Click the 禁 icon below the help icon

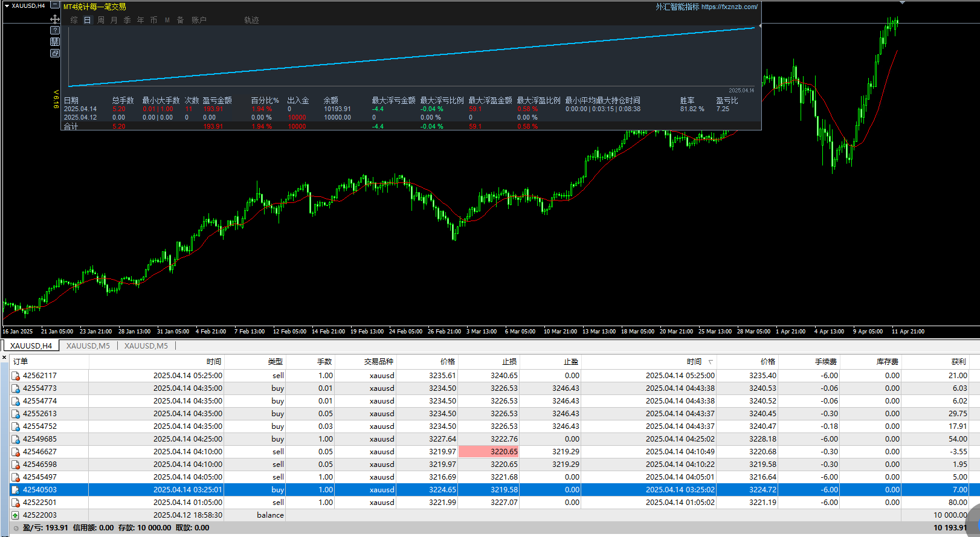click(x=55, y=42)
